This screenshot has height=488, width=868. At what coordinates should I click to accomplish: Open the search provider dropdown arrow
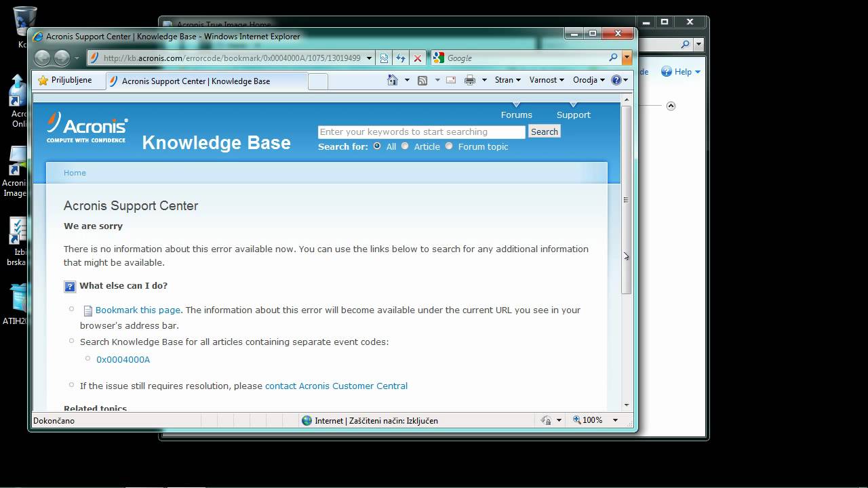pyautogui.click(x=627, y=58)
